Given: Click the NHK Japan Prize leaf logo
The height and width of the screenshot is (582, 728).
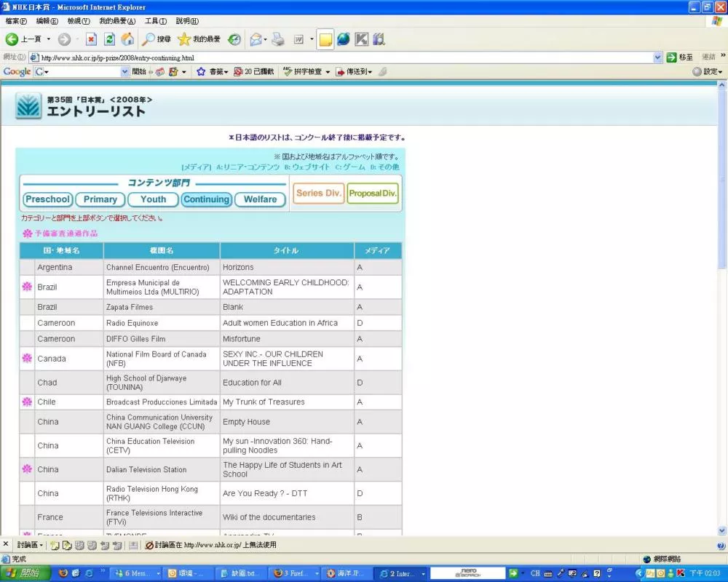Looking at the screenshot, I should tap(28, 106).
